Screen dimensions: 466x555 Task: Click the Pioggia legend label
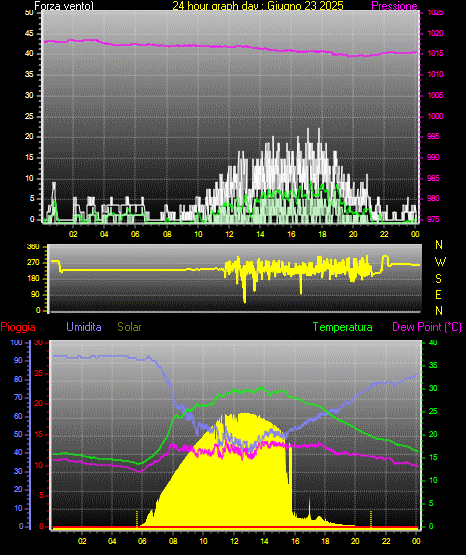tap(18, 327)
